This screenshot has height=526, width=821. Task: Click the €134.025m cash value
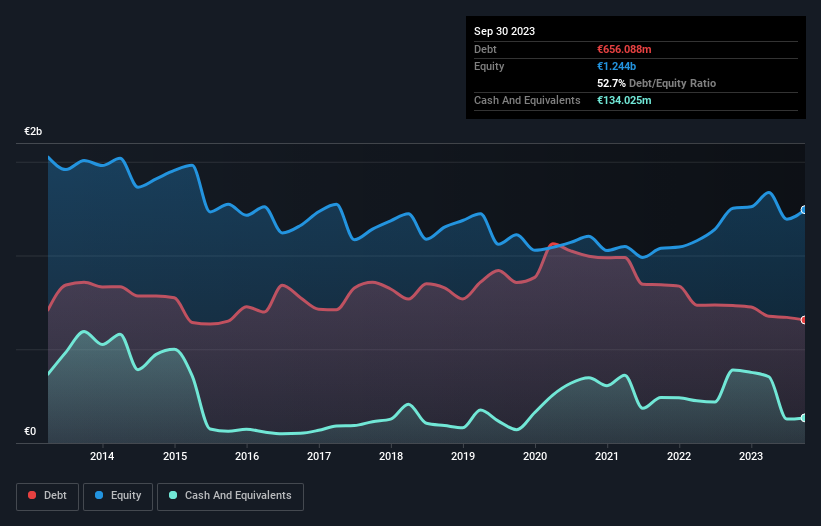[x=624, y=100]
